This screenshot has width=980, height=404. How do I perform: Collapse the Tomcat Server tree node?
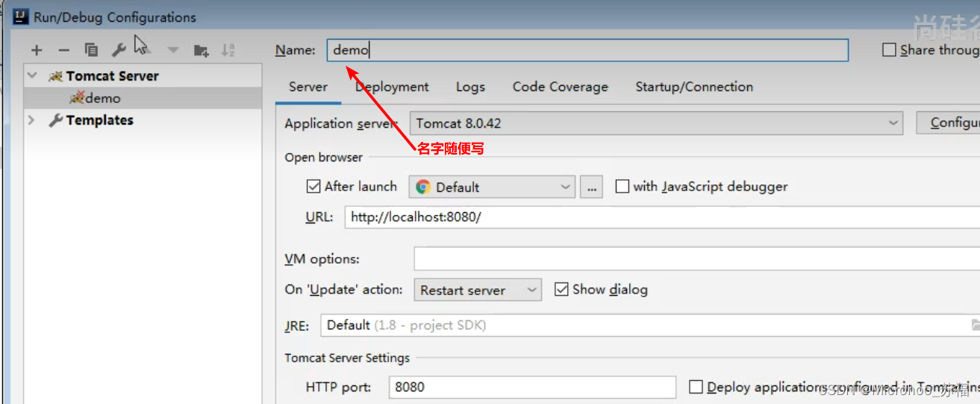31,75
